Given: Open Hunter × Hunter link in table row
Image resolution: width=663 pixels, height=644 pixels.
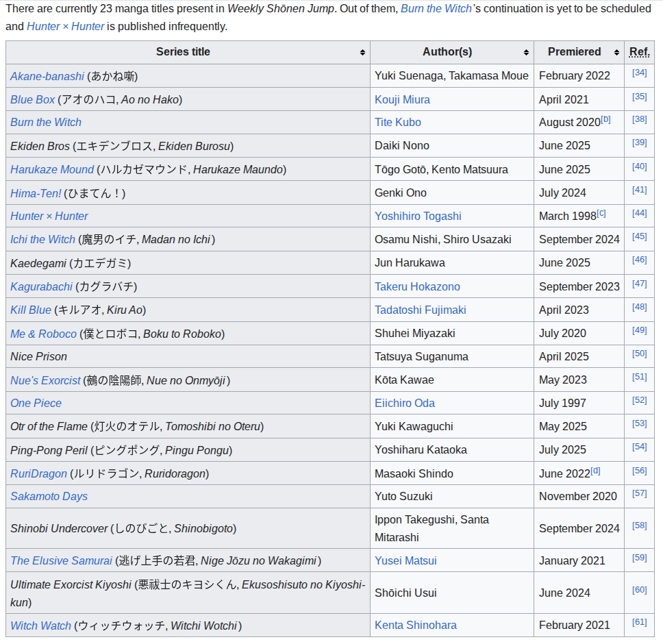Looking at the screenshot, I should (x=49, y=216).
